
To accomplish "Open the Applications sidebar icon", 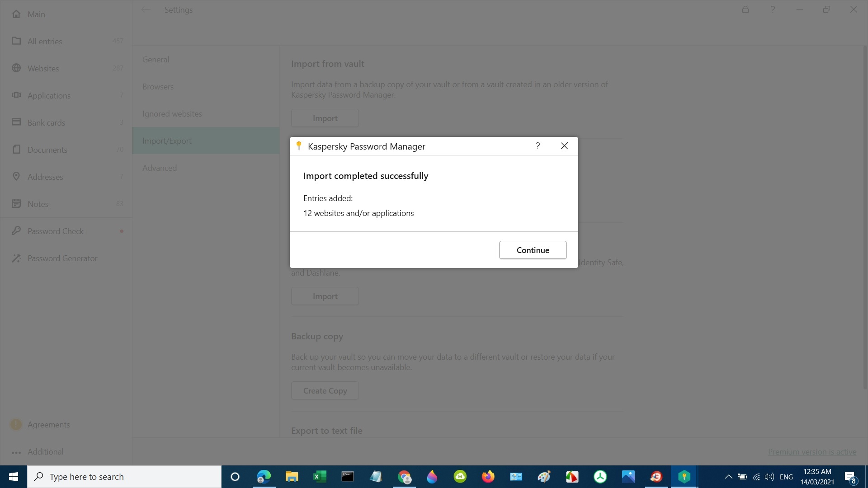I will click(16, 95).
